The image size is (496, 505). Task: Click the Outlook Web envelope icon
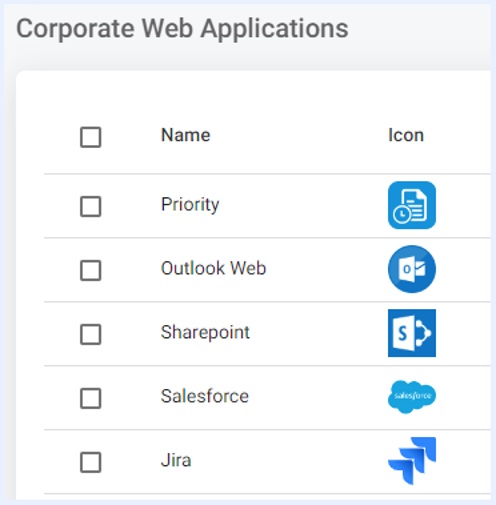tap(412, 269)
